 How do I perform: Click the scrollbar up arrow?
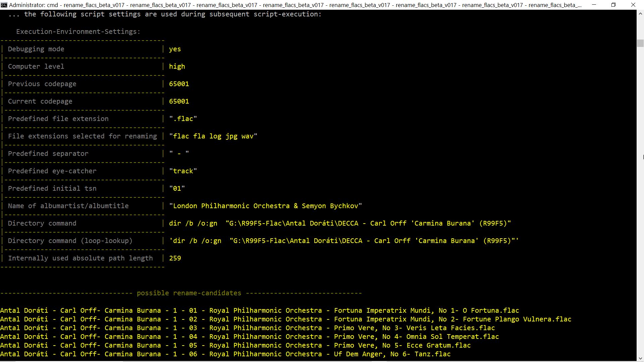(640, 14)
